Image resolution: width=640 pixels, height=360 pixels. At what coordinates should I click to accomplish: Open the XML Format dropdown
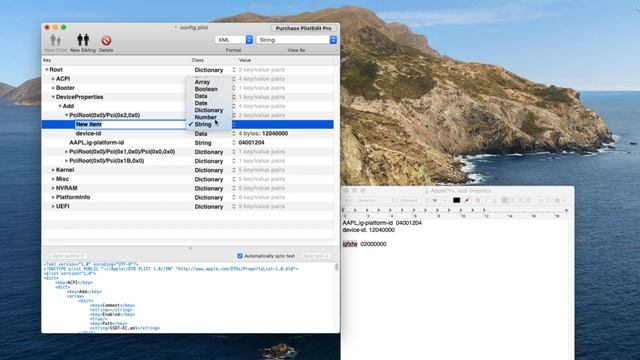pyautogui.click(x=234, y=40)
